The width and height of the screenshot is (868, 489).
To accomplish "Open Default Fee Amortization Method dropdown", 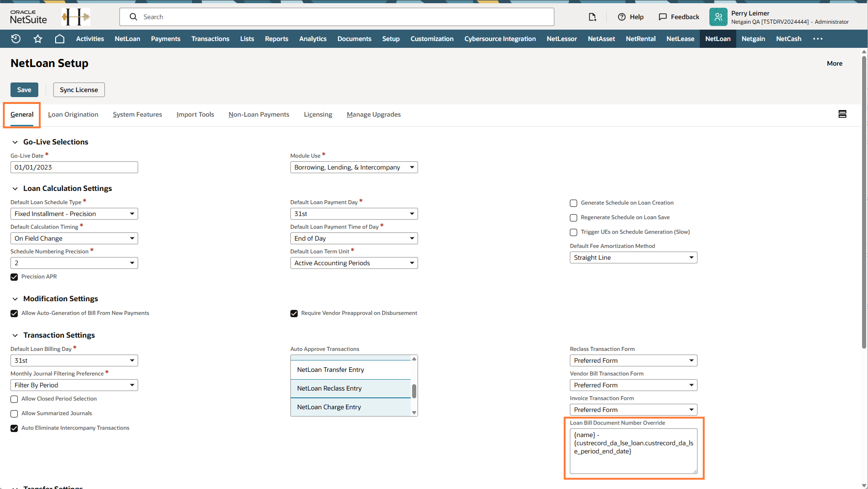I will pyautogui.click(x=633, y=257).
